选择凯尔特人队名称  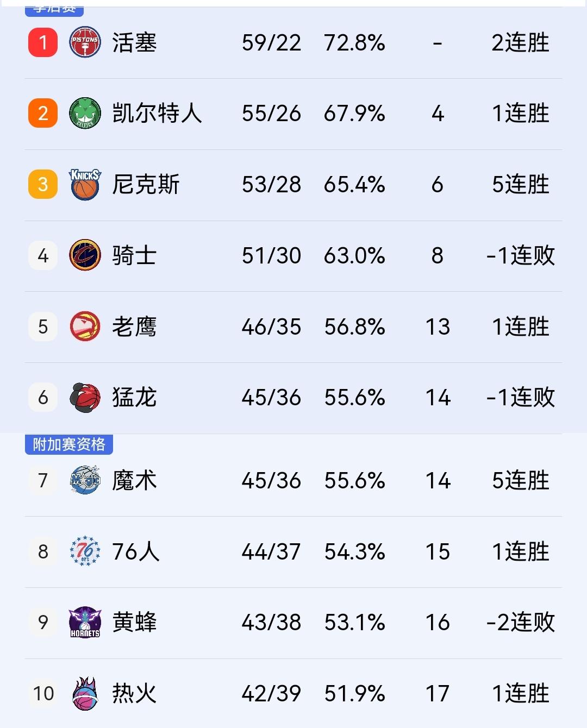157,114
